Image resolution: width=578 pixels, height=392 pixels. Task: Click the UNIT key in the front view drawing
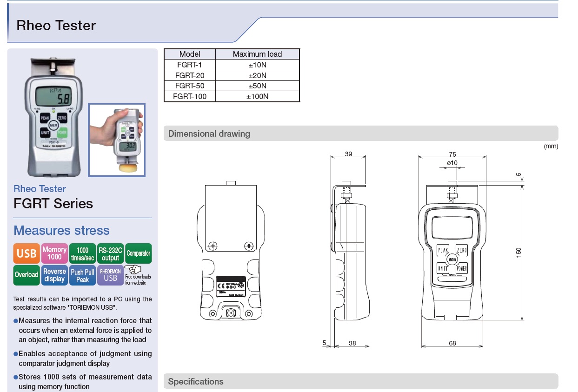443,268
